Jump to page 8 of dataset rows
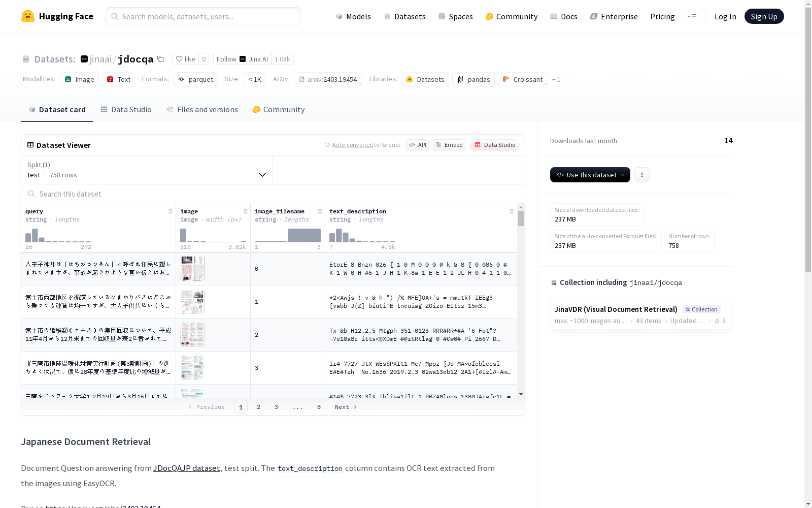 pos(319,407)
